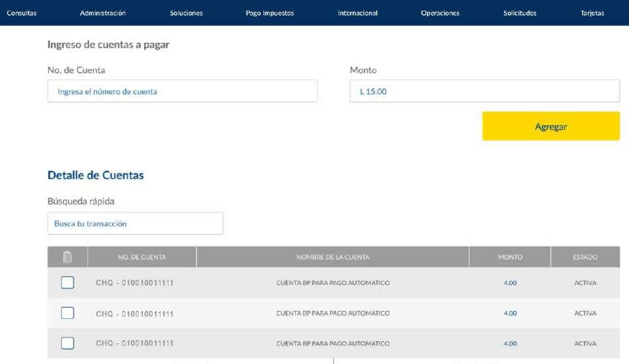
Task: Click the first row's ACTIVA status
Action: coord(585,282)
